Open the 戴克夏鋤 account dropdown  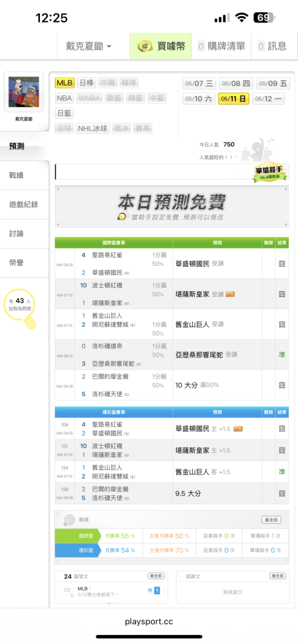pos(88,46)
